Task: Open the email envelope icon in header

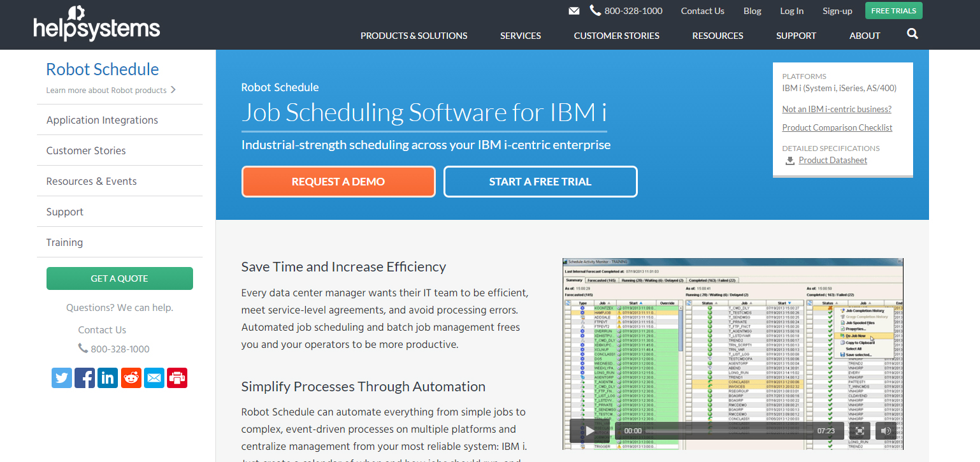Action: (574, 11)
